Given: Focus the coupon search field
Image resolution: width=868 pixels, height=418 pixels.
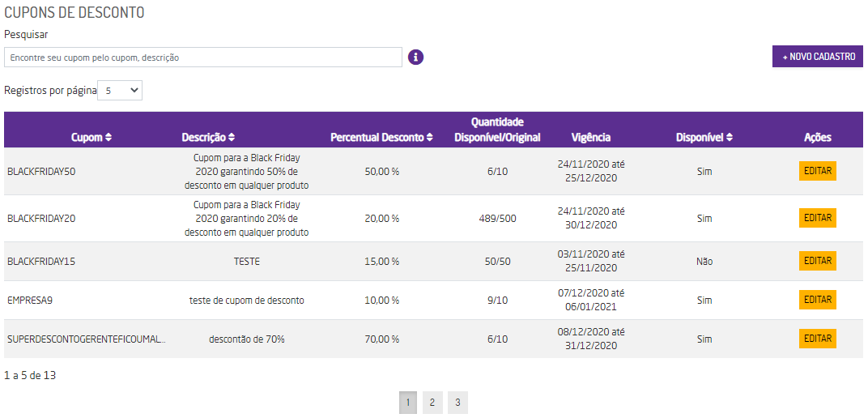Looking at the screenshot, I should coord(202,58).
